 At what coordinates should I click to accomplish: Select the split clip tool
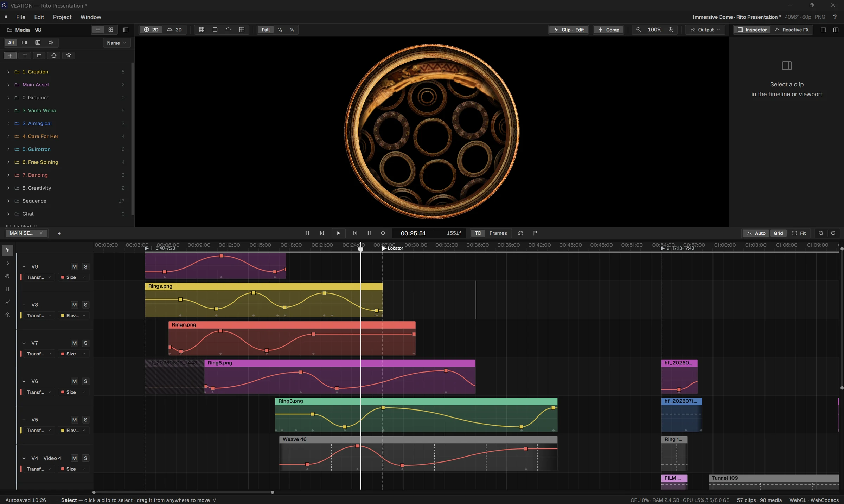[x=8, y=289]
